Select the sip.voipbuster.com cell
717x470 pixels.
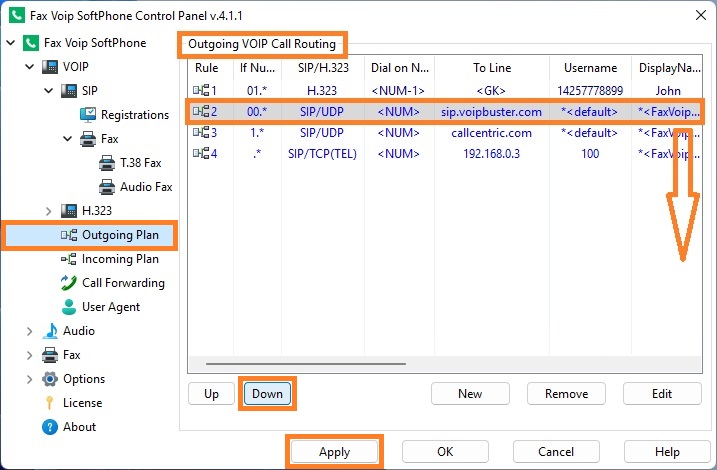(x=491, y=112)
